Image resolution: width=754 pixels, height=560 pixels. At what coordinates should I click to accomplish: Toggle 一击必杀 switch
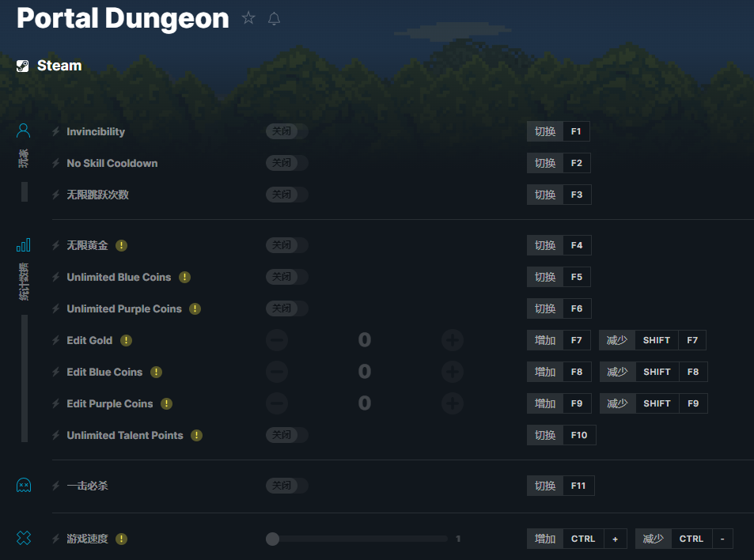[287, 486]
